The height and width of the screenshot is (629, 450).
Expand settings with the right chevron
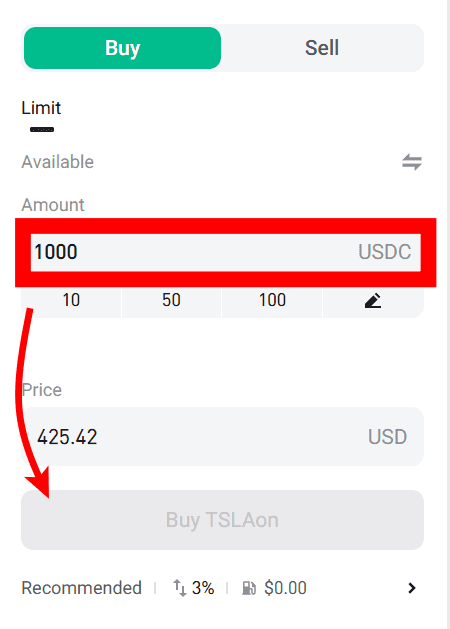click(x=411, y=588)
